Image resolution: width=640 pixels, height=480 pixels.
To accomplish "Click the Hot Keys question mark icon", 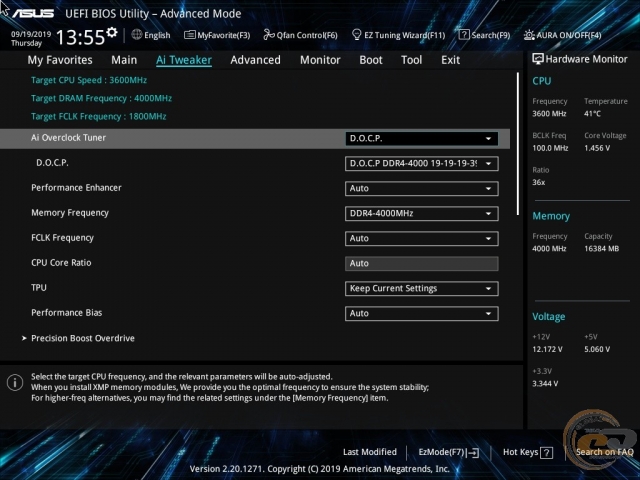I will point(546,452).
